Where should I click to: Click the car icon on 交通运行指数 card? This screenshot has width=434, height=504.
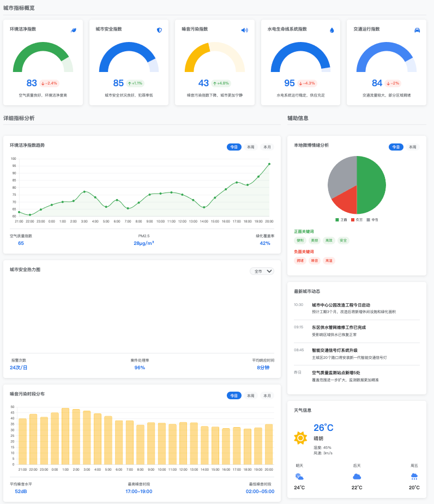(x=417, y=30)
